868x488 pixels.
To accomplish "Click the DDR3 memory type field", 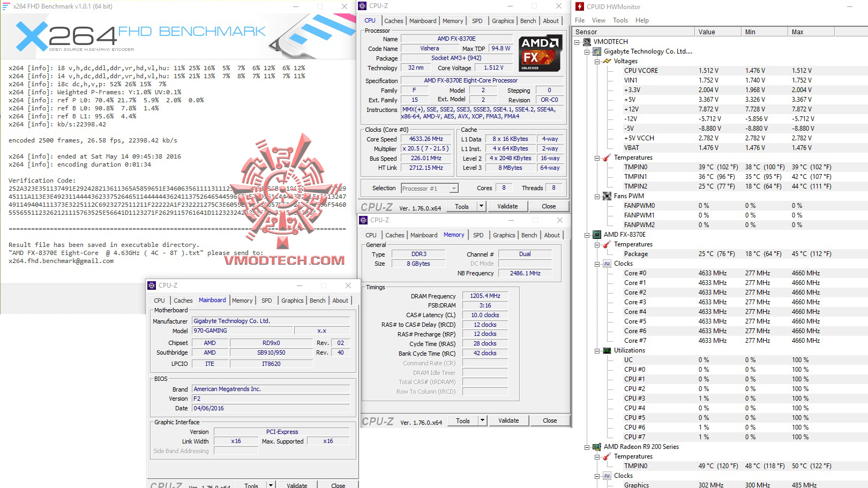I will (x=419, y=254).
